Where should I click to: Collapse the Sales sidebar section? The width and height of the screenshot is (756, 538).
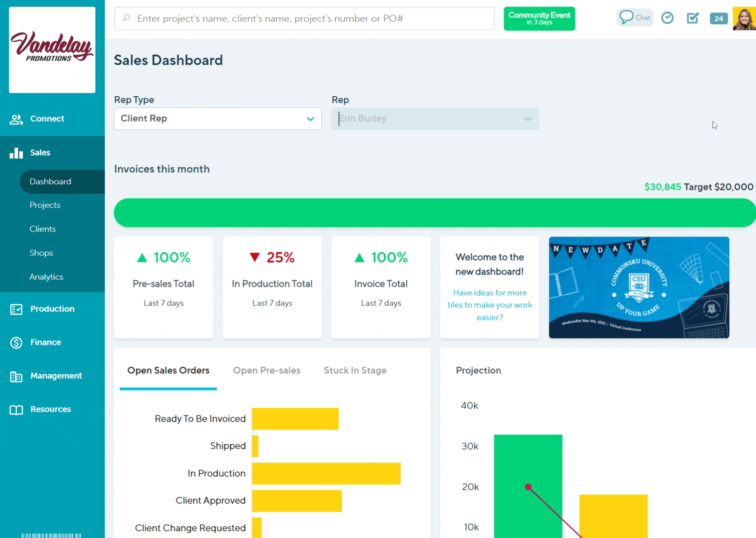[x=40, y=153]
